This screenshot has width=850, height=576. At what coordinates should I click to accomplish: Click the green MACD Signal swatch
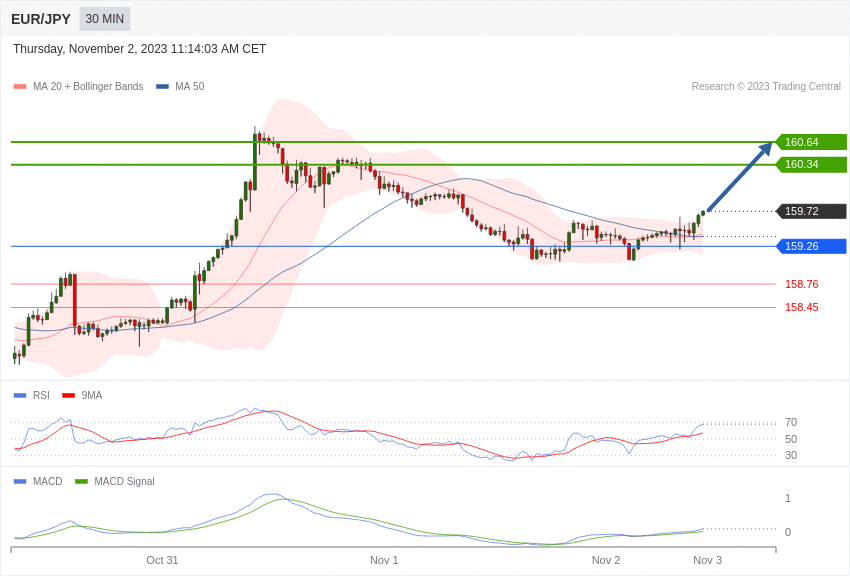pyautogui.click(x=81, y=481)
